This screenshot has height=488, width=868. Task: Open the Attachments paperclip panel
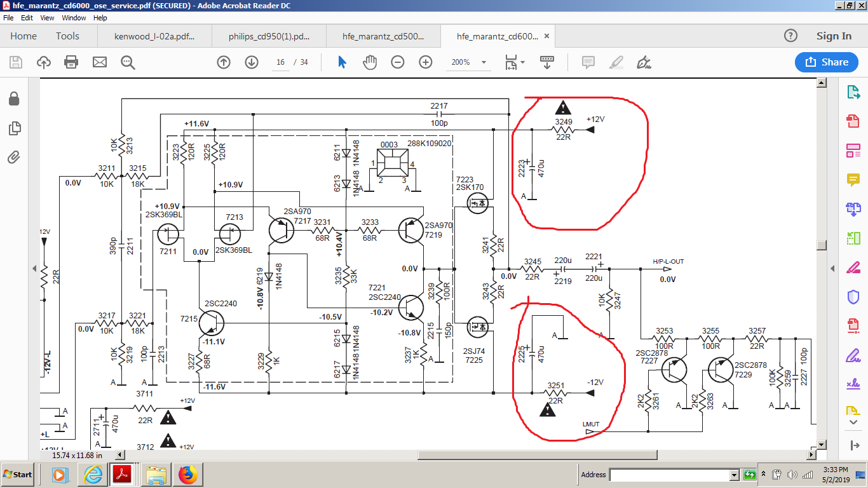[14, 157]
